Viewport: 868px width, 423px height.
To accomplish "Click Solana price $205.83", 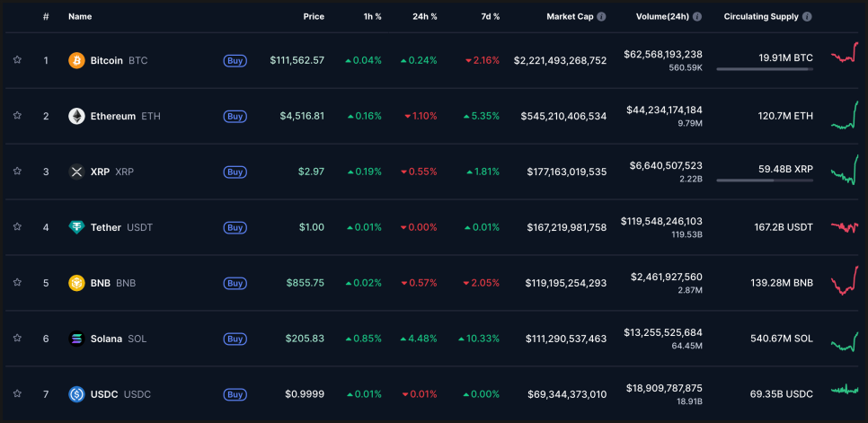I will [305, 339].
